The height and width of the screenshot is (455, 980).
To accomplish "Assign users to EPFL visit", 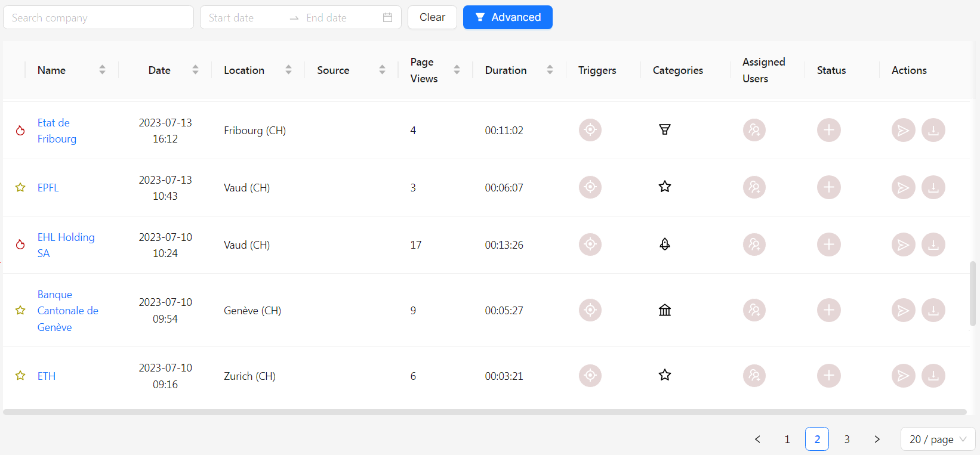I will (754, 187).
